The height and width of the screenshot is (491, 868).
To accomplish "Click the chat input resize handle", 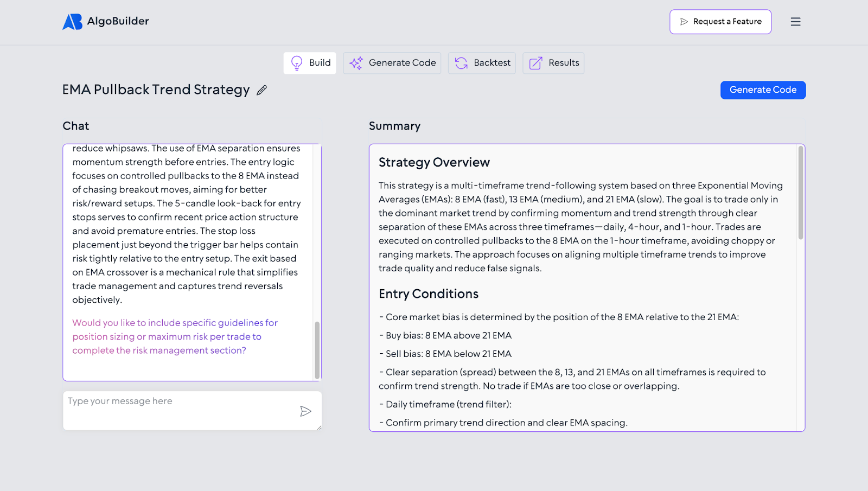I will coord(319,428).
